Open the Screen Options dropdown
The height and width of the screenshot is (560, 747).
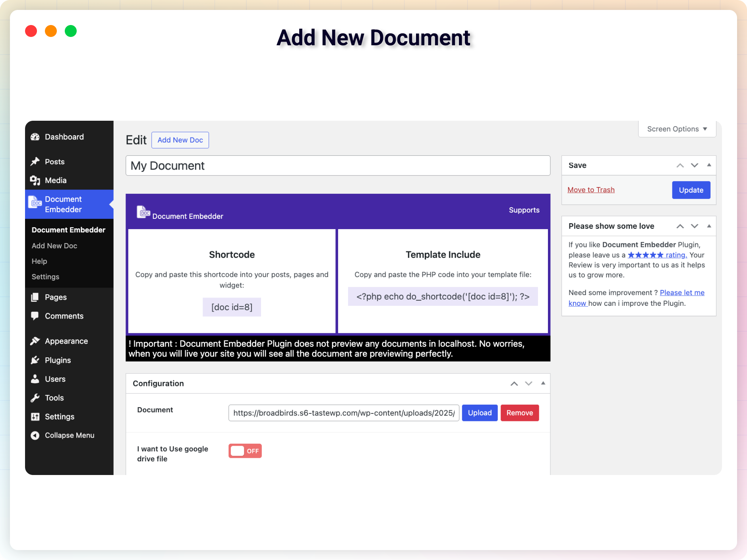(677, 129)
